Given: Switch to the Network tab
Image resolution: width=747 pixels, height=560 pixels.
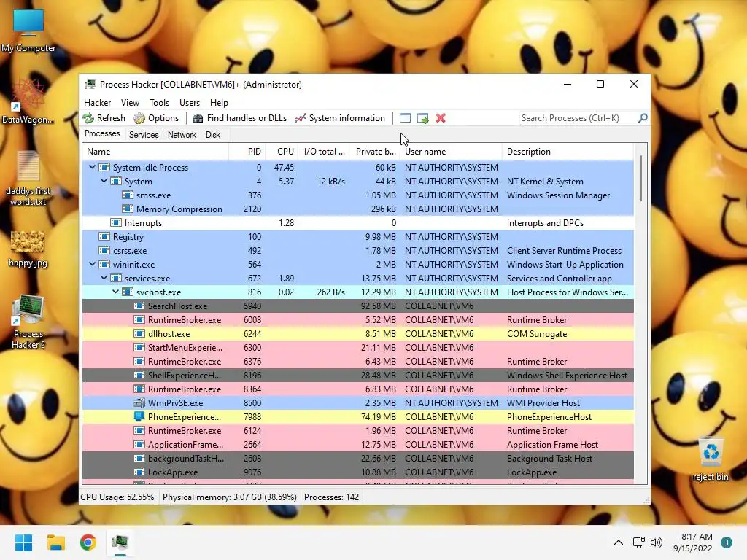Looking at the screenshot, I should point(182,135).
